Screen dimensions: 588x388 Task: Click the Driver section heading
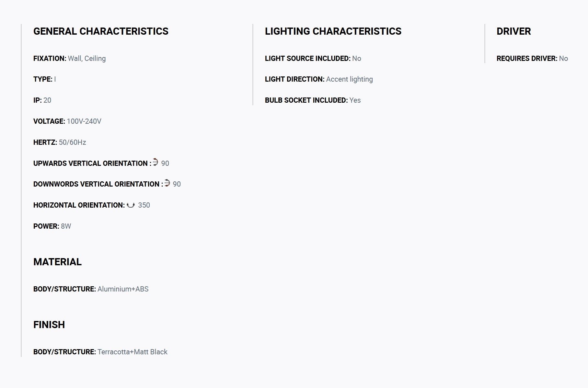(x=513, y=31)
